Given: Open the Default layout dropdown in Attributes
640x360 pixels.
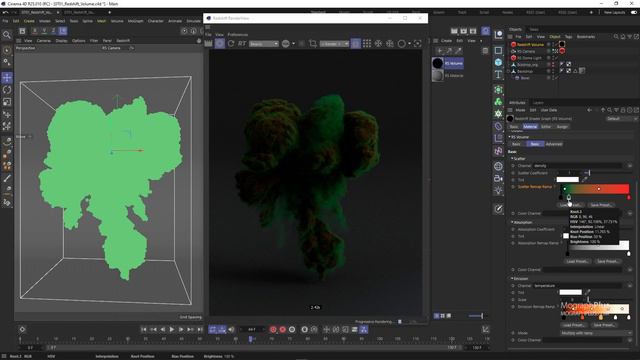Looking at the screenshot, I should (x=621, y=119).
